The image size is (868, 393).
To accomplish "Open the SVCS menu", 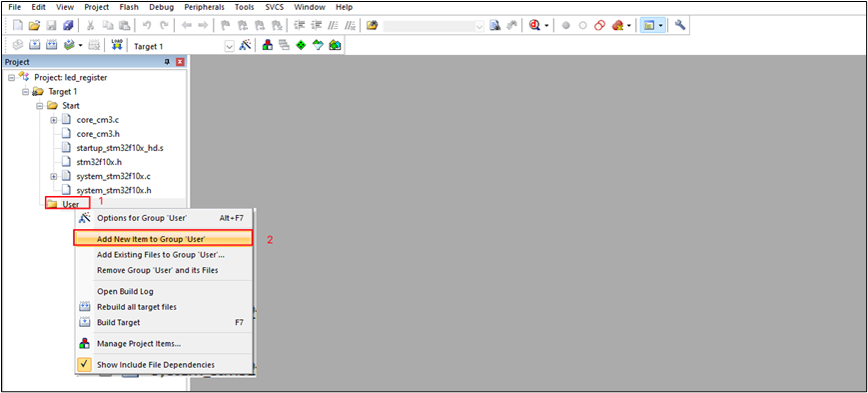I will click(x=275, y=7).
